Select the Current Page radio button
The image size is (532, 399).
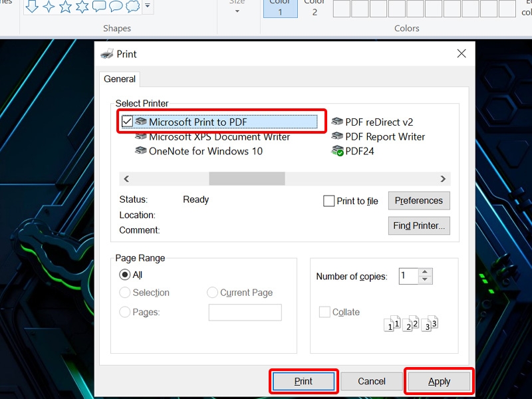[212, 293]
